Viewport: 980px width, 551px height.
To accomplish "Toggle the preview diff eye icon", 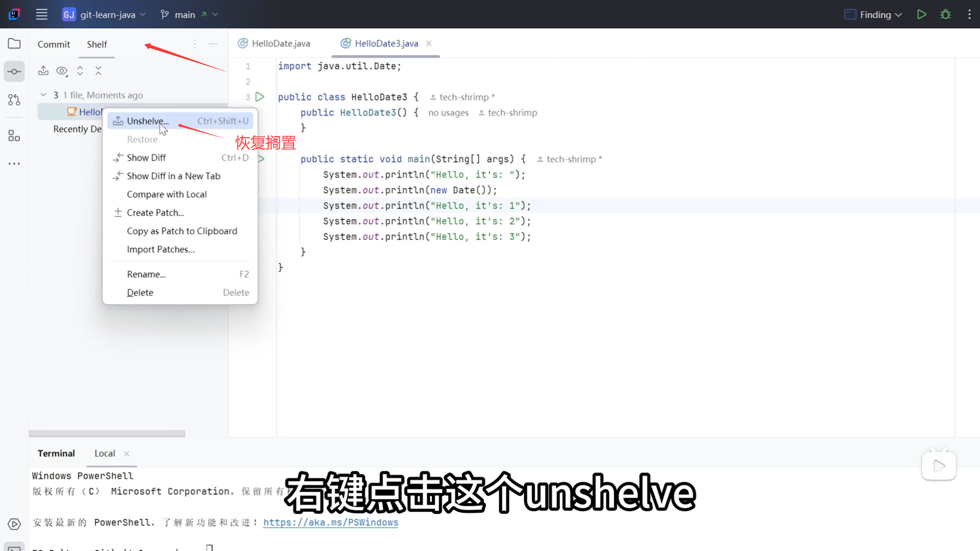I will click(62, 71).
